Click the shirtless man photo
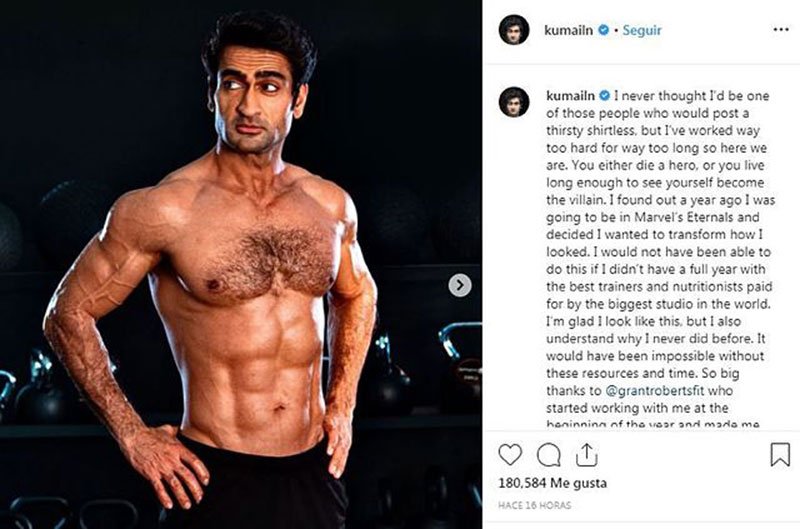800x529 pixels. tap(241, 264)
